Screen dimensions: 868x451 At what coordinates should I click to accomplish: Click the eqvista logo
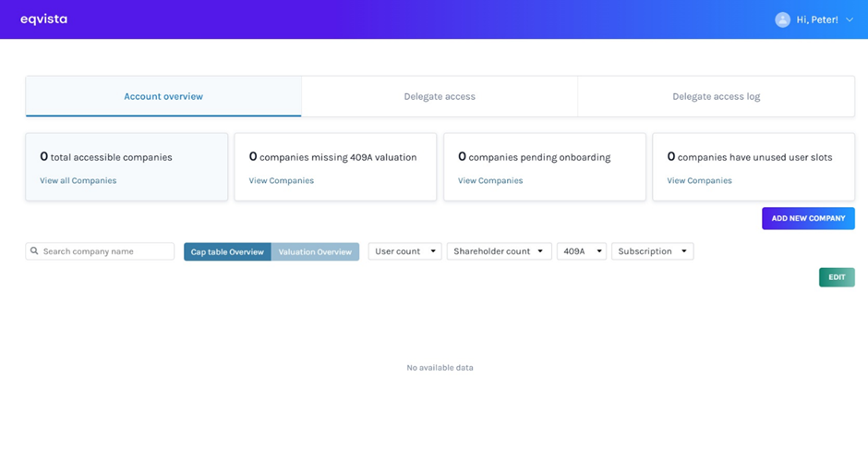[x=43, y=19]
